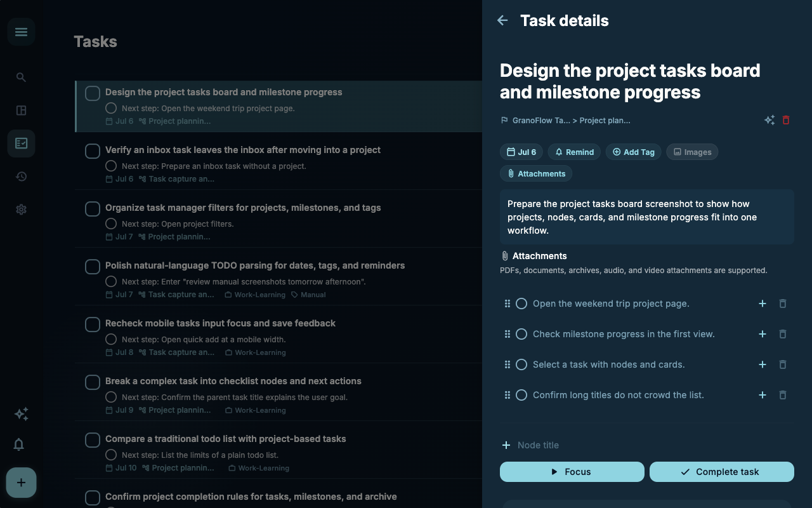Open history from the sidebar

tap(21, 177)
